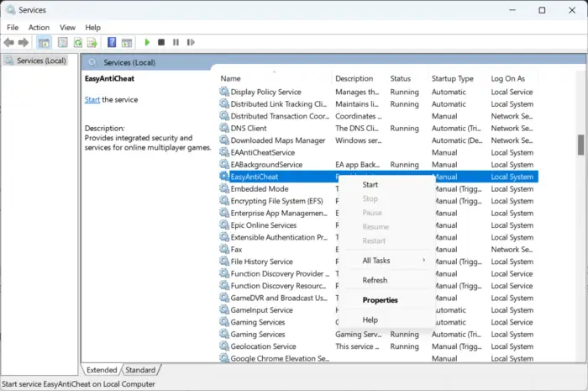The width and height of the screenshot is (588, 391).
Task: Click the Services app icon in title bar
Action: click(10, 10)
